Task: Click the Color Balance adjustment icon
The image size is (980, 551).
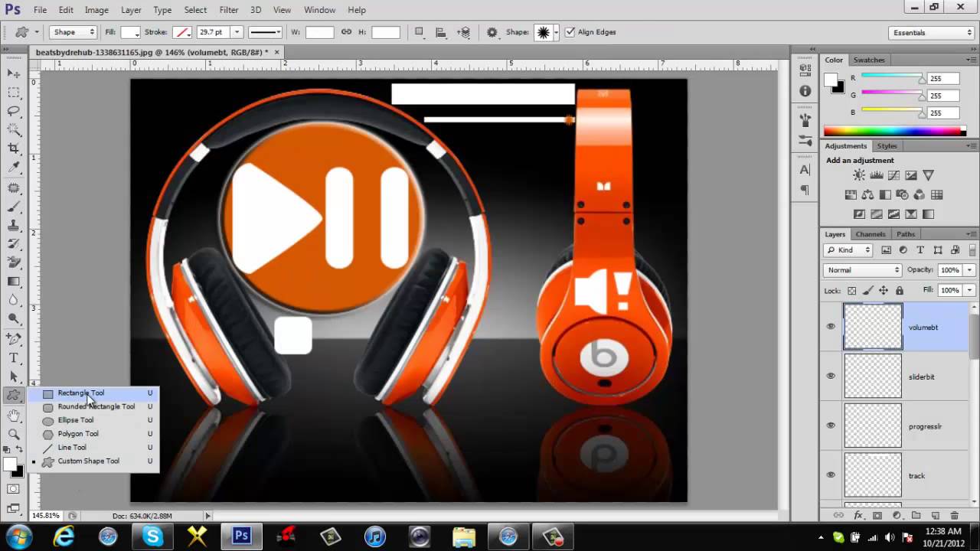Action: pyautogui.click(x=867, y=195)
